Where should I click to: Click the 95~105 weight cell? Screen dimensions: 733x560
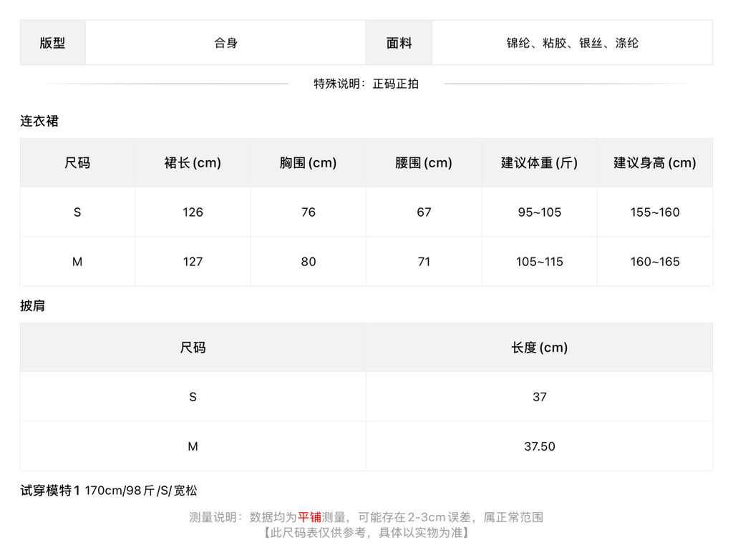(540, 212)
